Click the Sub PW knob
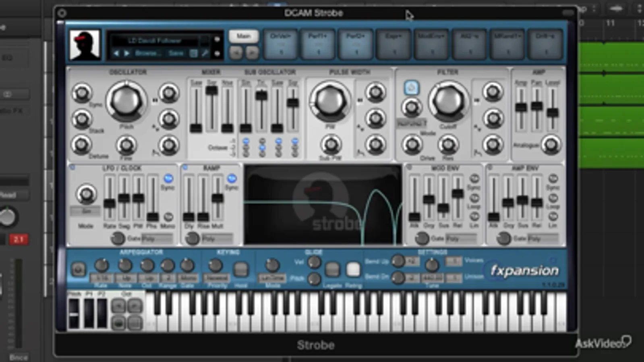The width and height of the screenshot is (644, 362). point(331,144)
